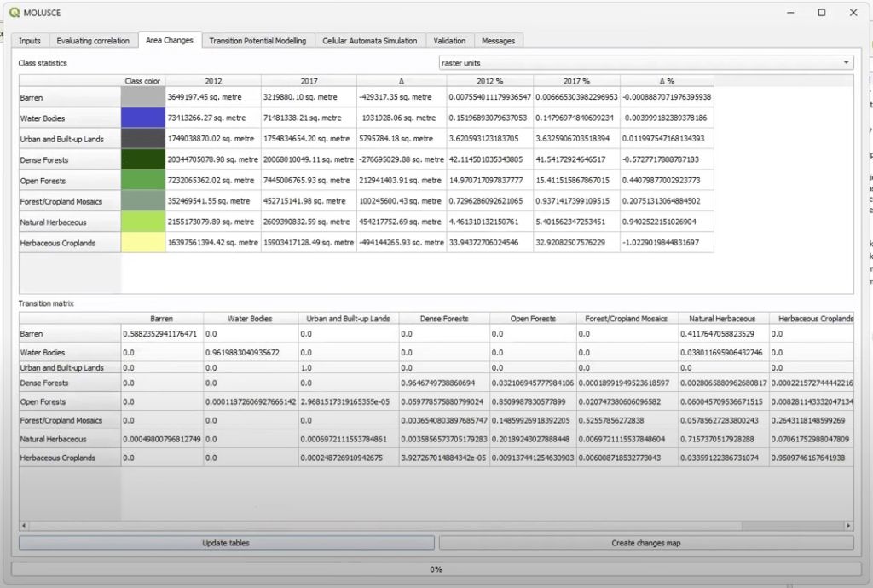Screen dimensions: 873x588
Task: Click Water Bodies column header in transition matrix
Action: point(250,318)
